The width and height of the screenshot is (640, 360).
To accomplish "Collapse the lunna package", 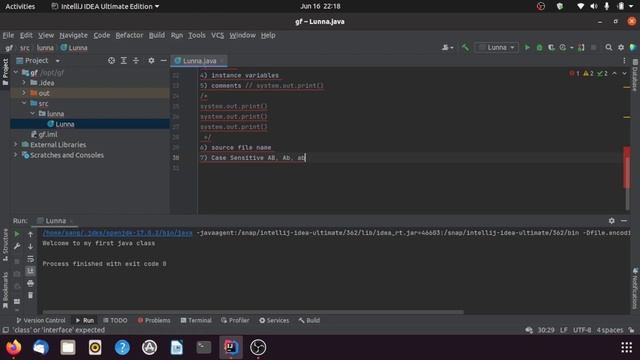I will (x=32, y=114).
